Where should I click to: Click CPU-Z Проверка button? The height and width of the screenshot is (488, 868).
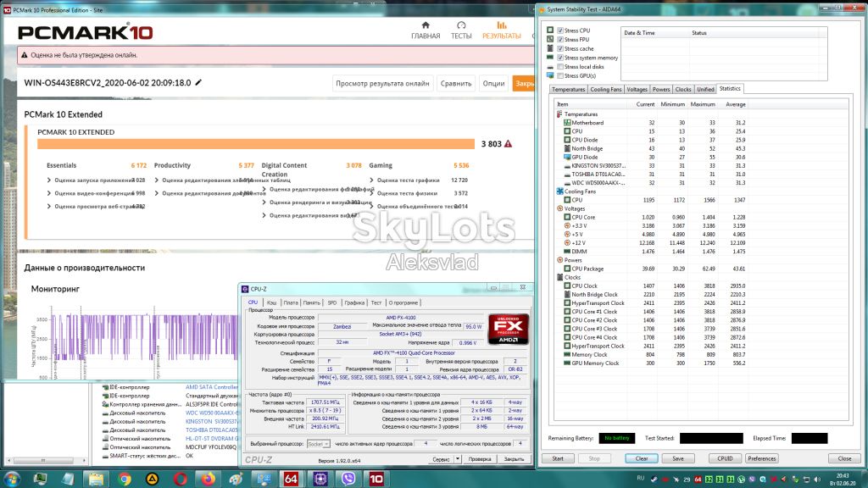pos(480,459)
